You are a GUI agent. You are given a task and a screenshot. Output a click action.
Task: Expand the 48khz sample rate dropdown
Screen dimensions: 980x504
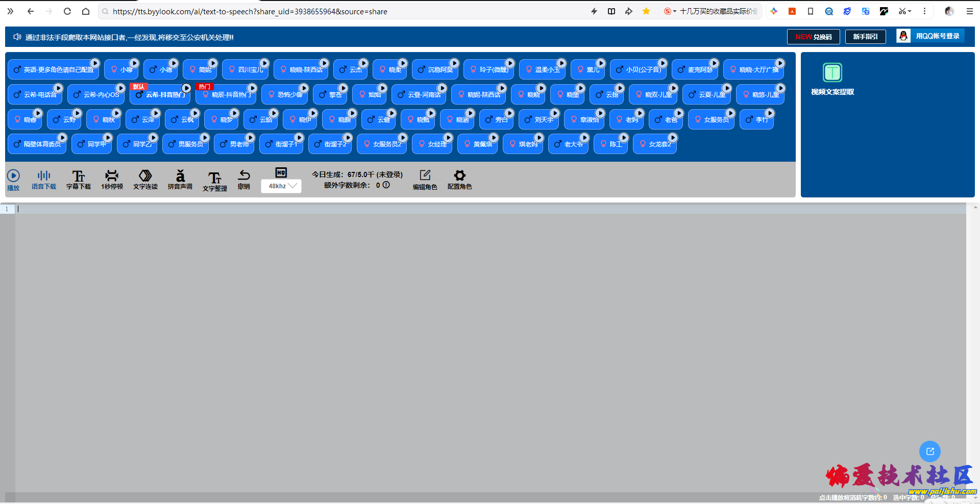point(281,186)
